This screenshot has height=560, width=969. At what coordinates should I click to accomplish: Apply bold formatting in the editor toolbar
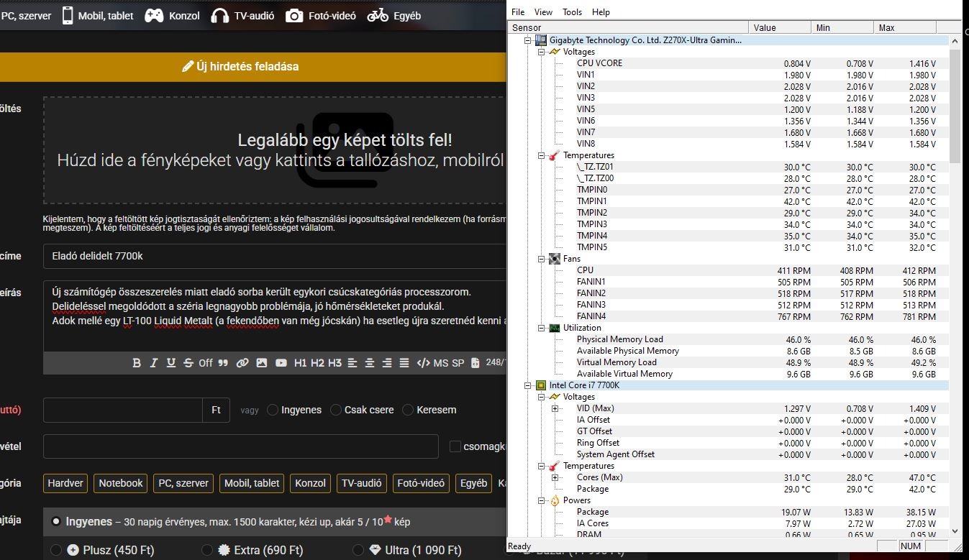pyautogui.click(x=137, y=363)
